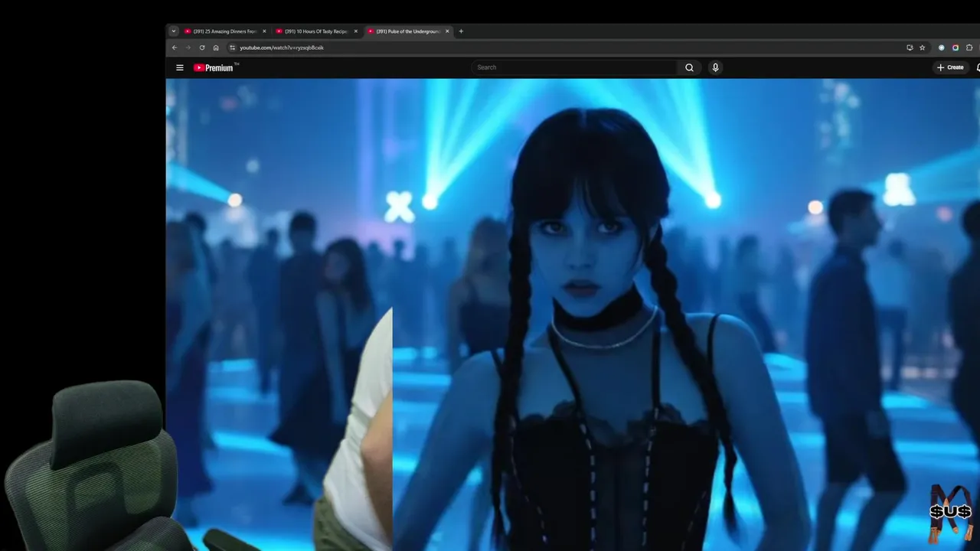Go back with browser back arrow
Image resolution: width=980 pixels, height=551 pixels.
point(175,47)
